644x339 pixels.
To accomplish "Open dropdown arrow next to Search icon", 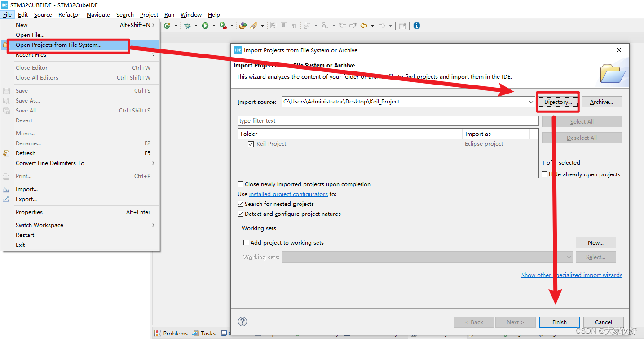I will pos(262,26).
